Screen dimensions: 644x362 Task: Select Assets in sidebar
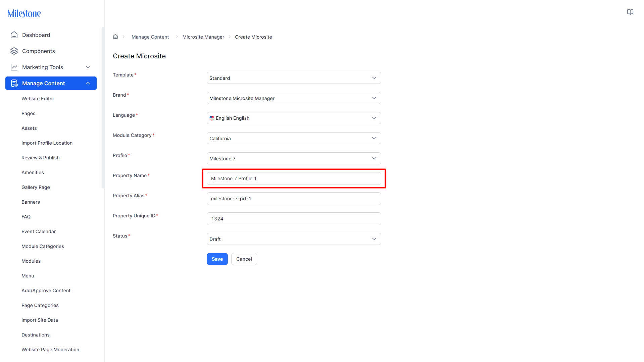[x=29, y=128]
